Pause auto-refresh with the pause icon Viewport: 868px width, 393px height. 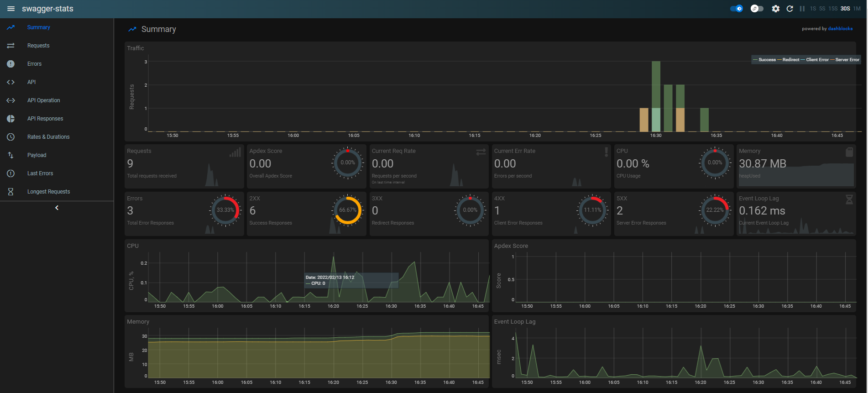[802, 9]
